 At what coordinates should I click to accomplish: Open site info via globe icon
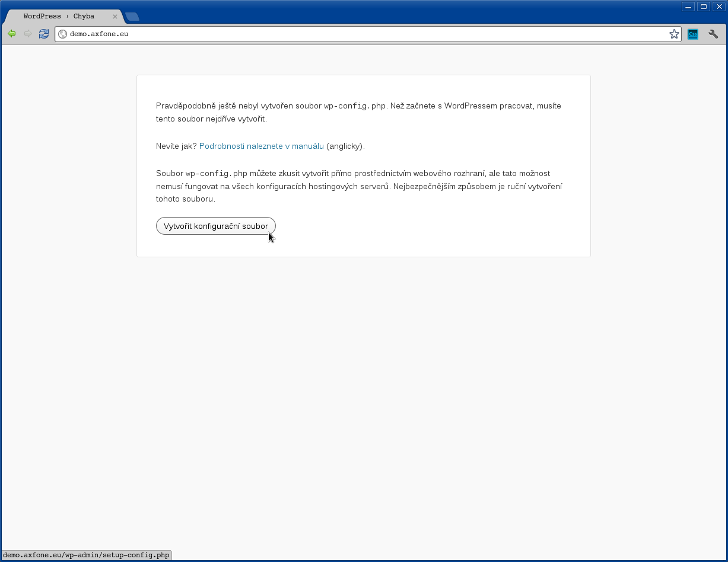[x=62, y=34]
